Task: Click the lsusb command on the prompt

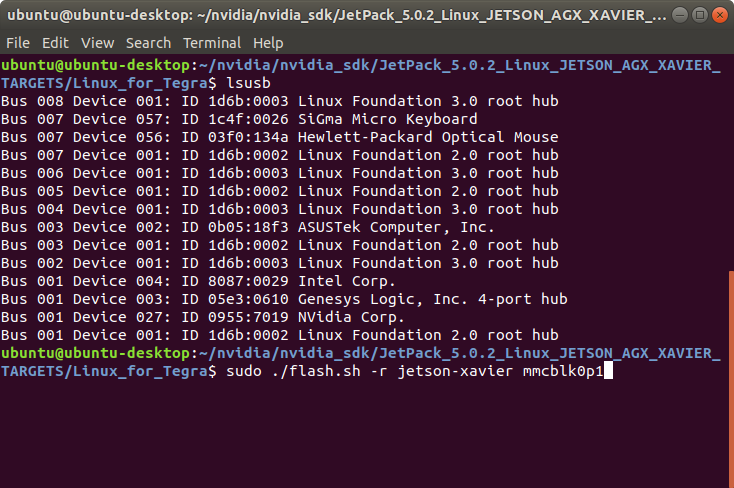Action: 249,83
